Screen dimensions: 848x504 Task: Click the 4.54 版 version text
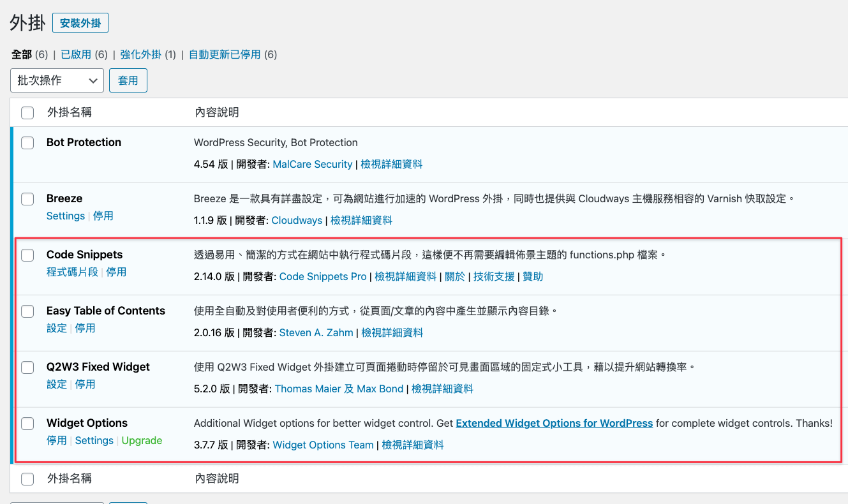click(211, 164)
